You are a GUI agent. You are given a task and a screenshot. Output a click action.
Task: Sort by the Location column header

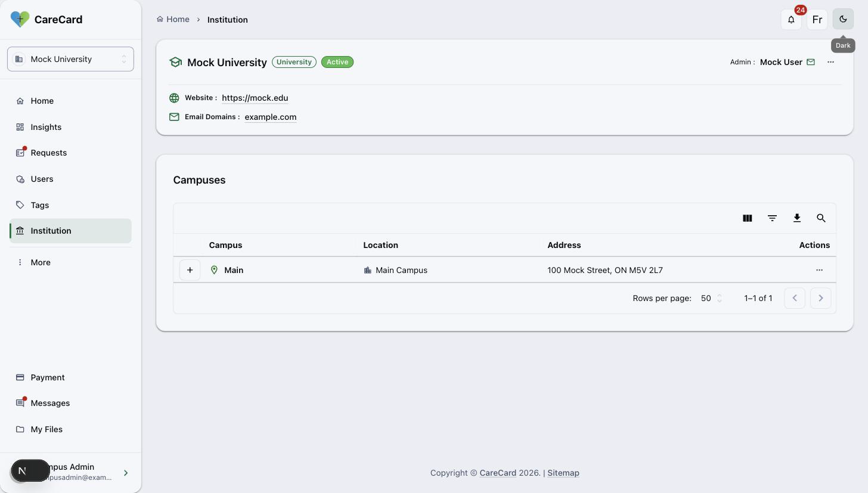tap(380, 245)
